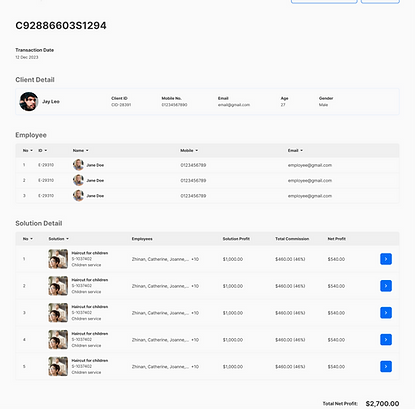Image resolution: width=415 pixels, height=409 pixels.
Task: Sort Employee table by Mobile column
Action: 189,151
